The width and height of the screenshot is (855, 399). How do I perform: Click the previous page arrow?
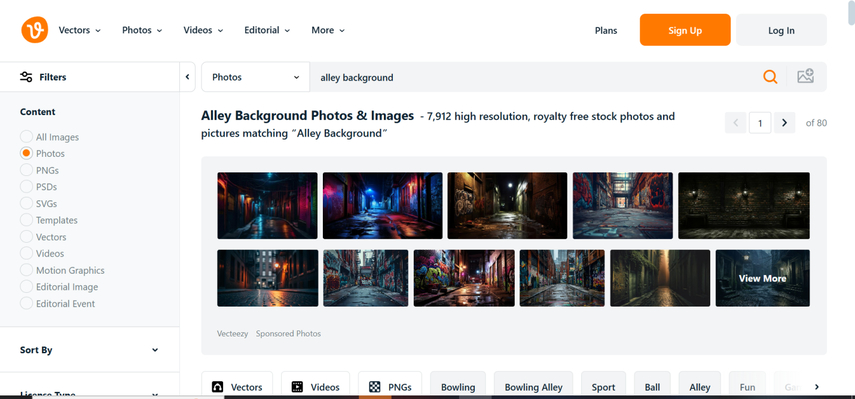tap(736, 123)
